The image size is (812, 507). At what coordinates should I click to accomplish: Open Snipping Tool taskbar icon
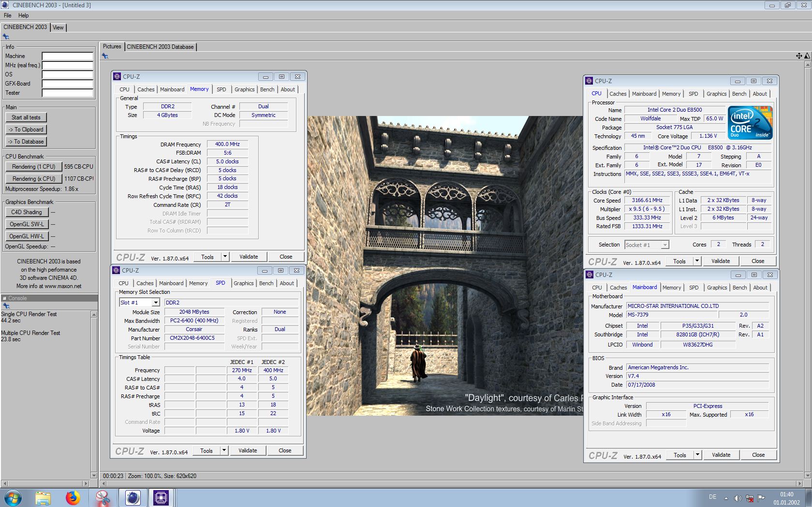pos(103,497)
